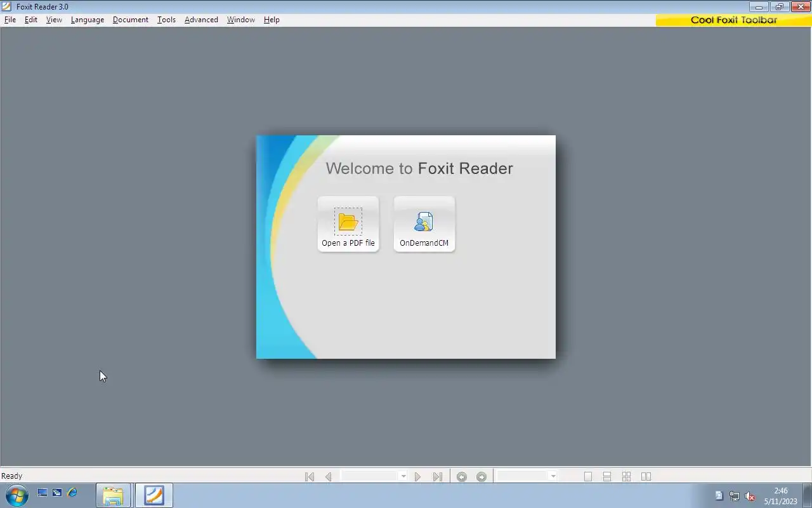Open the Language menu

click(x=88, y=20)
